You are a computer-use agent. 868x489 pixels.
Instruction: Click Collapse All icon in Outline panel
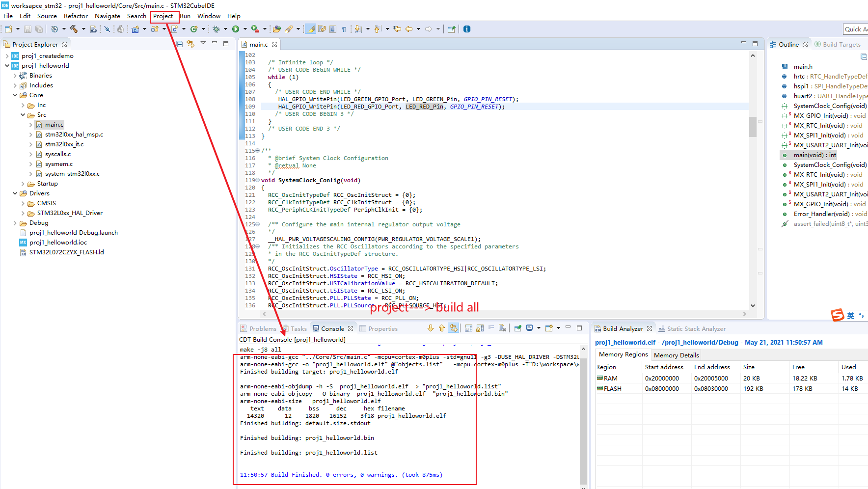[864, 57]
